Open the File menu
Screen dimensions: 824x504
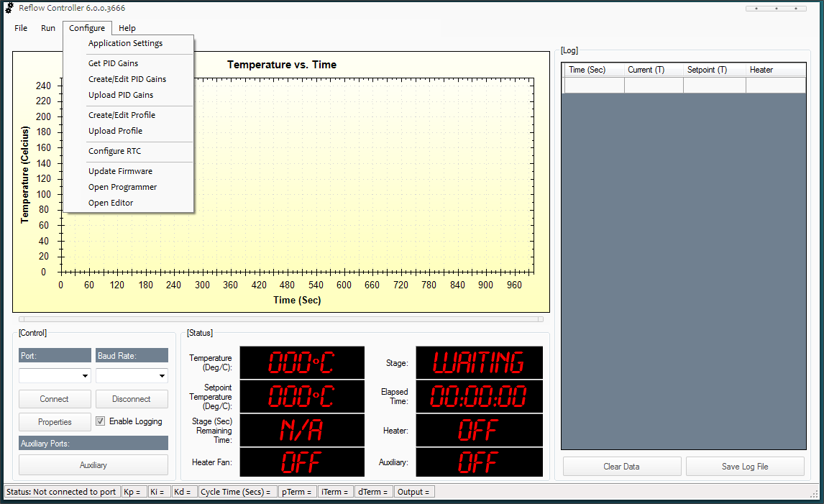click(x=21, y=28)
